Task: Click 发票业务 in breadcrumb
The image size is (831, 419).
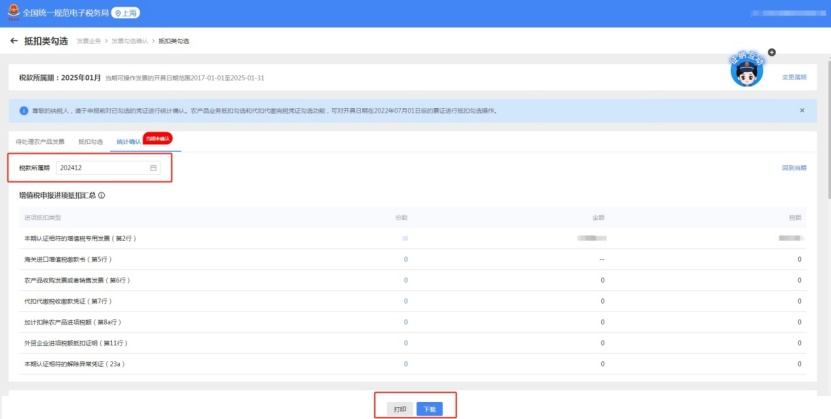Action: pyautogui.click(x=87, y=41)
